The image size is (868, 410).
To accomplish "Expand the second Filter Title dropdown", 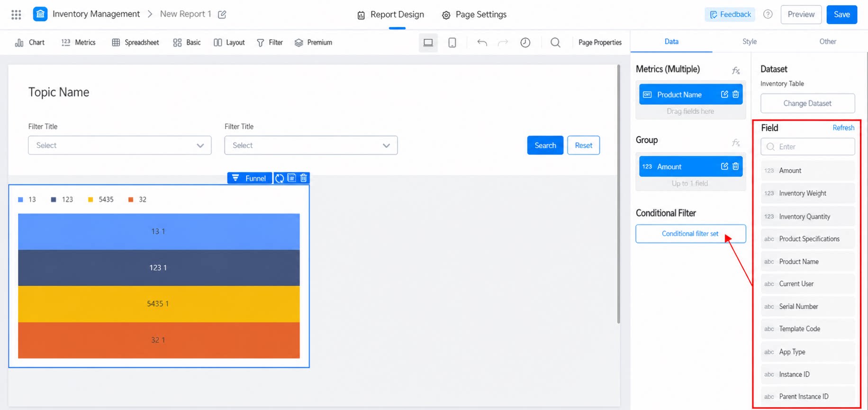I will click(311, 146).
